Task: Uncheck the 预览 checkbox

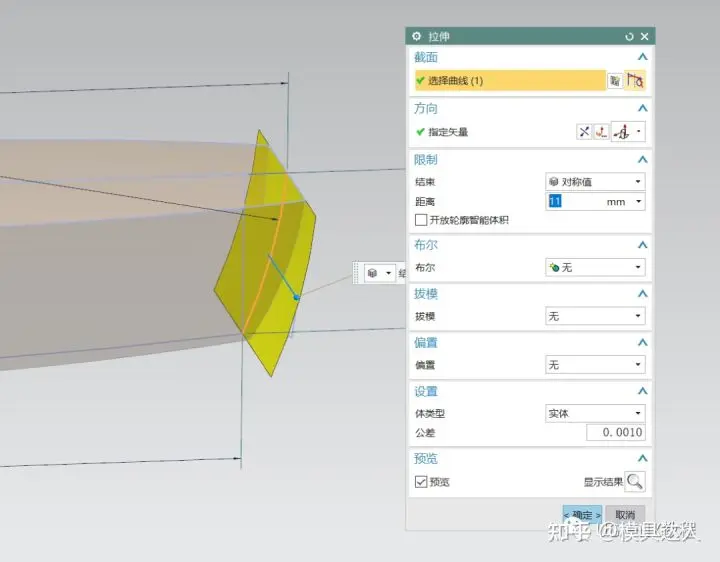Action: coord(421,482)
